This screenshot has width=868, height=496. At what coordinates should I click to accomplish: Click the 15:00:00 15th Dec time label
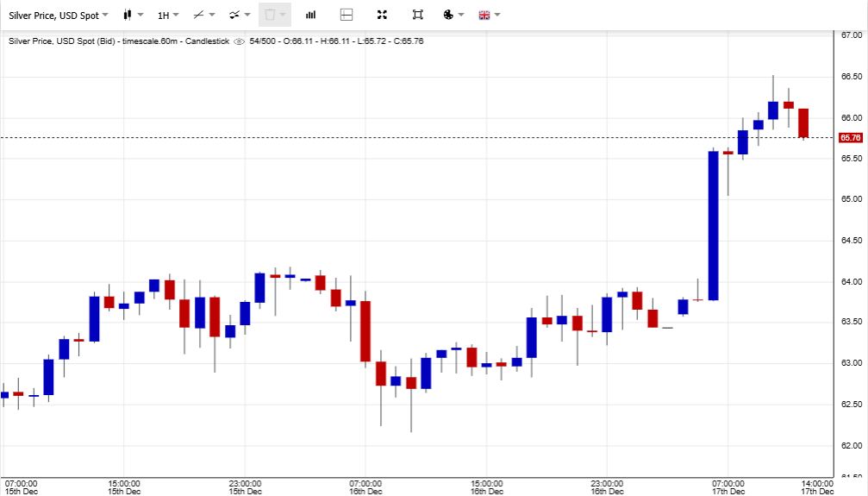[124, 487]
